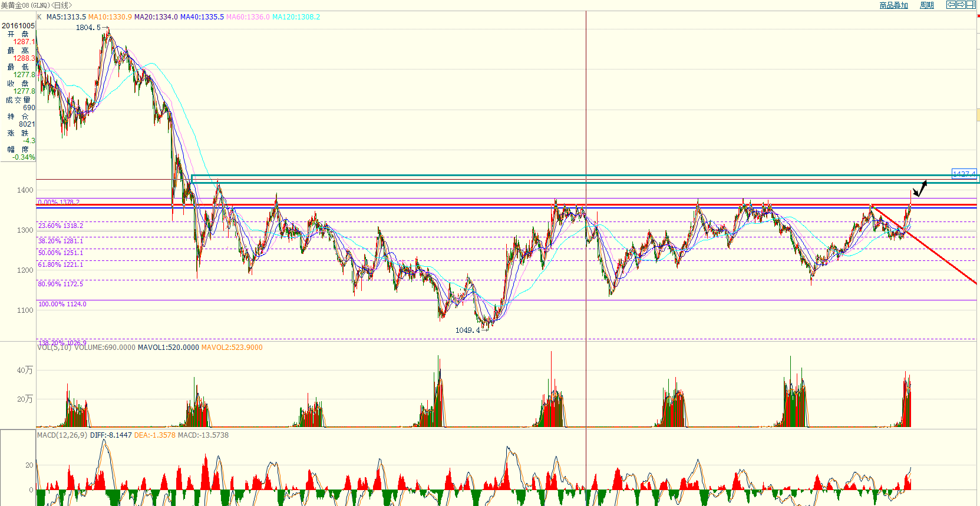Toggle the split panel layout icon

pyautogui.click(x=971, y=5)
